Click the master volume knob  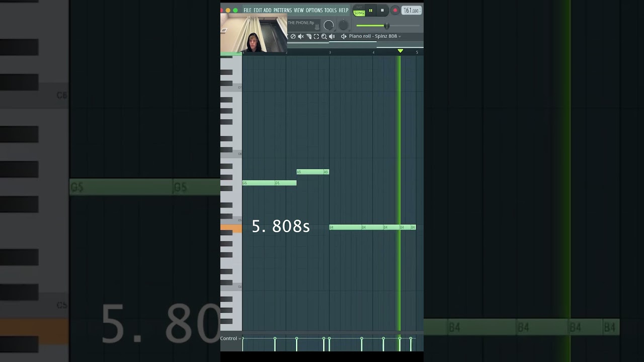click(x=329, y=25)
